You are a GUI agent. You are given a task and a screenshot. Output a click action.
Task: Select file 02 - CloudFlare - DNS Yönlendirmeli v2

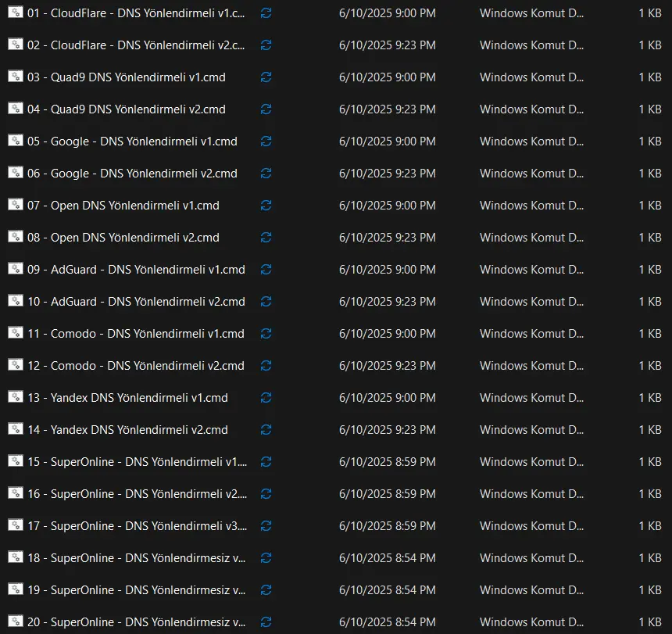click(136, 45)
